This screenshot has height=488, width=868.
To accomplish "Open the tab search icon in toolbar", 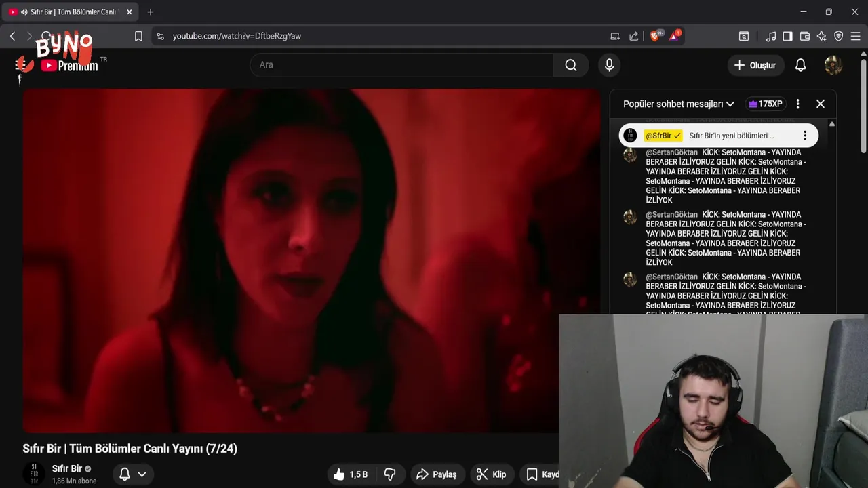I will (x=744, y=36).
